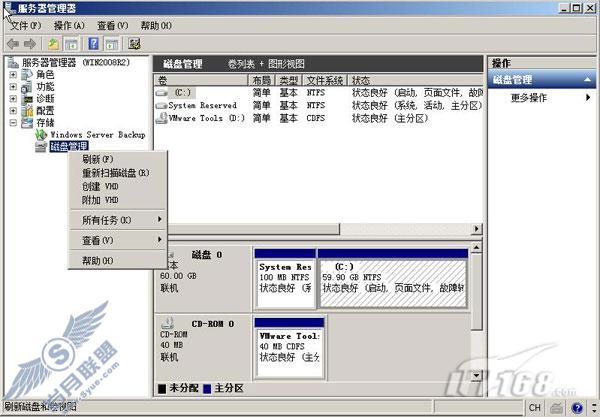The height and width of the screenshot is (417, 600).
Task: Choose 附加 VHD from context menu
Action: click(117, 200)
